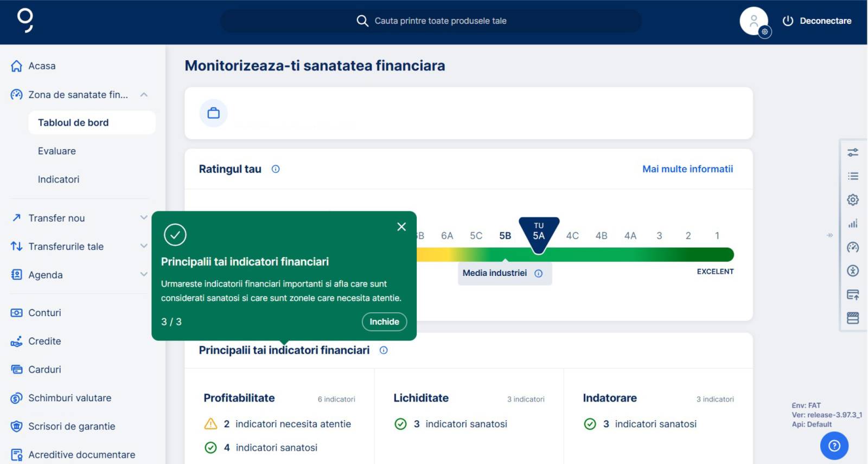868x464 pixels.
Task: Close the green tooltip with X
Action: [x=401, y=227]
